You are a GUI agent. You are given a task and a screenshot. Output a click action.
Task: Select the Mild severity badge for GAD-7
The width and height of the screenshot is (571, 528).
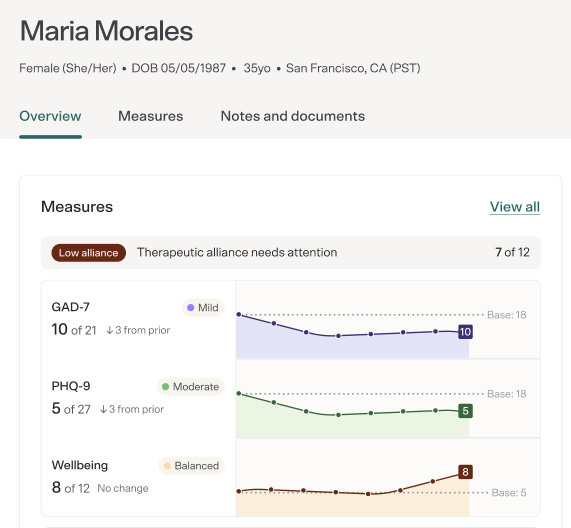coord(203,308)
